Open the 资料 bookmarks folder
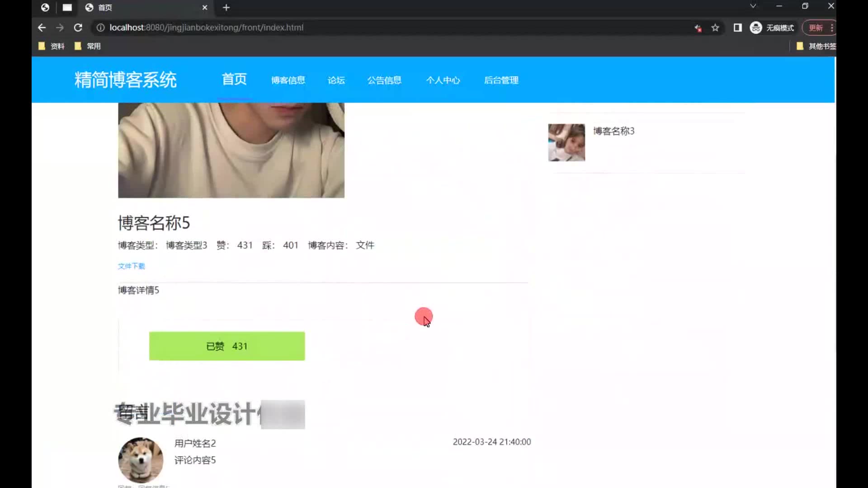 tap(52, 46)
